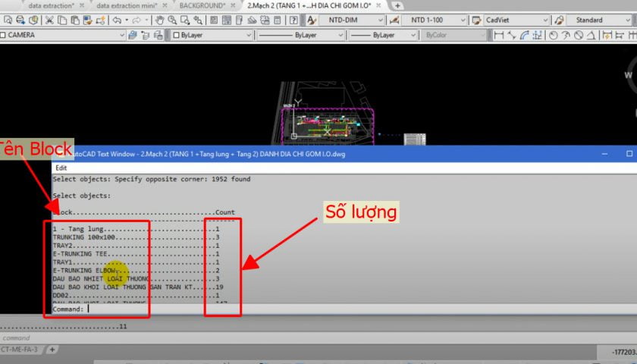Select the Linear dimension tool

coord(498,35)
